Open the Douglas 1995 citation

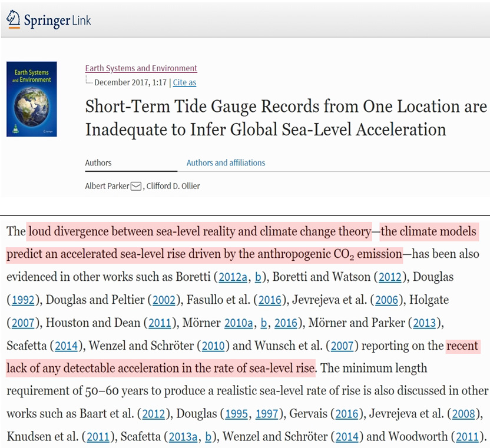tap(237, 414)
